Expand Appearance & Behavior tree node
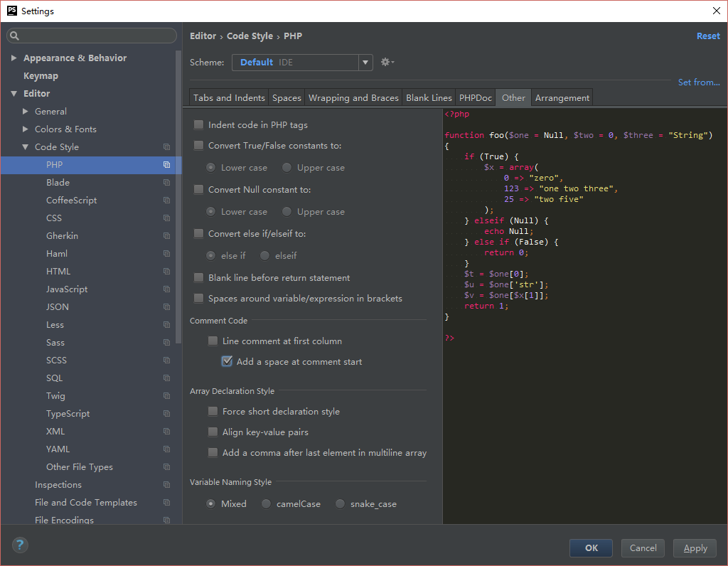 click(14, 58)
